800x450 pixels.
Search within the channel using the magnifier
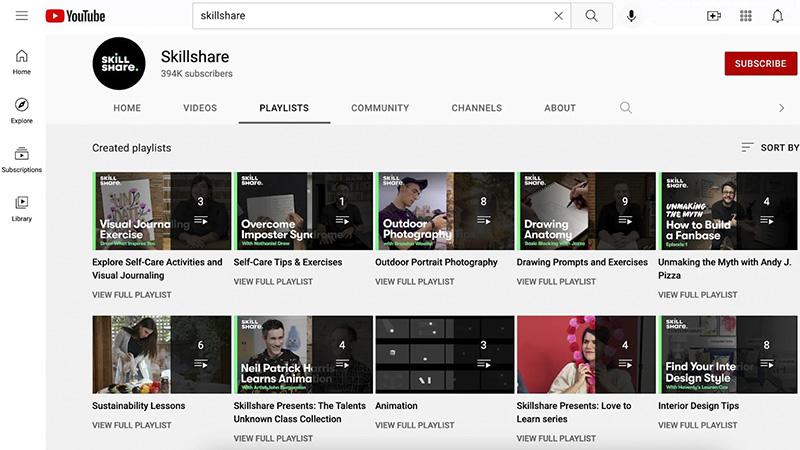coord(626,108)
